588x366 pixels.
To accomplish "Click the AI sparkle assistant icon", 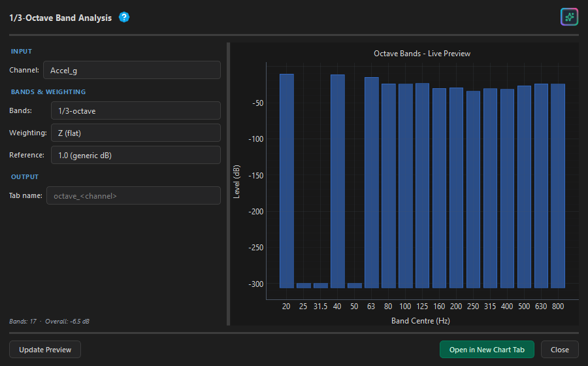I will 569,17.
